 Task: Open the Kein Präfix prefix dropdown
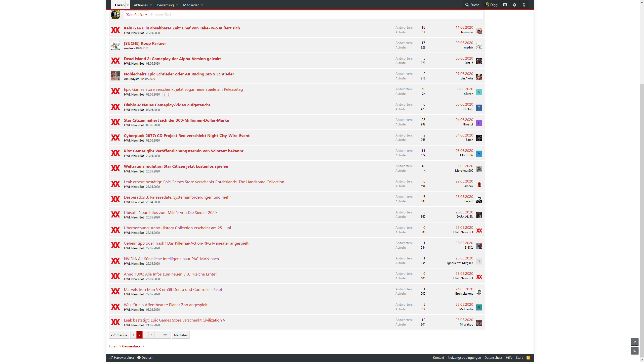[x=137, y=15]
